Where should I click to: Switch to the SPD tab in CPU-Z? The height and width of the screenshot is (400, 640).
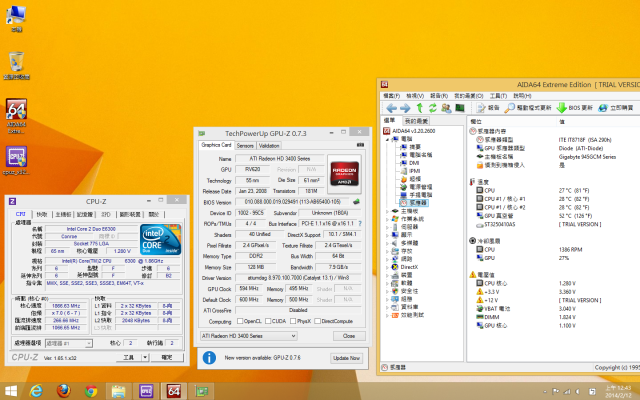pyautogui.click(x=106, y=214)
